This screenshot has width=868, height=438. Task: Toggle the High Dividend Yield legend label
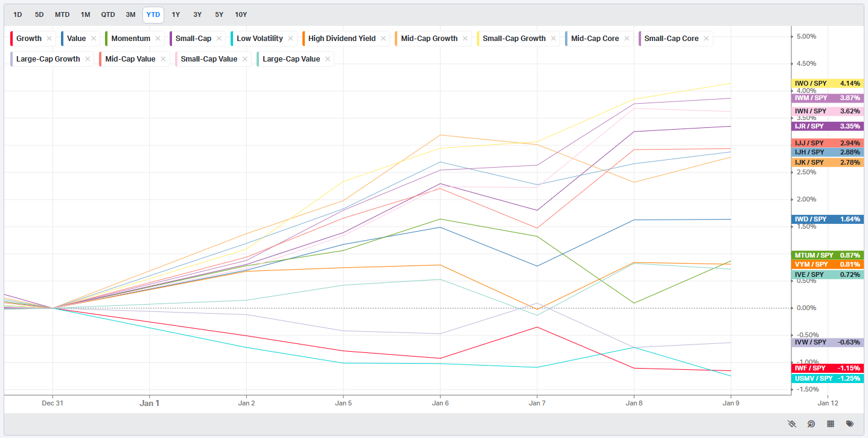[x=342, y=39]
